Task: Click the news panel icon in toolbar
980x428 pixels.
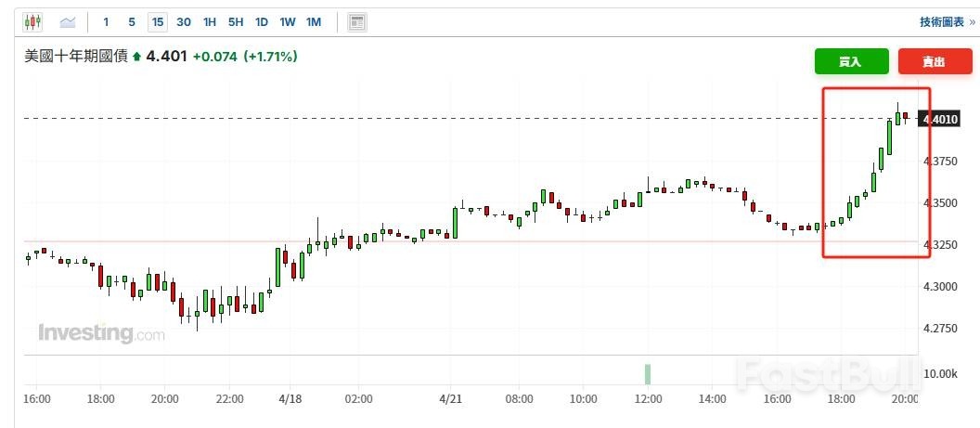Action: 356,21
